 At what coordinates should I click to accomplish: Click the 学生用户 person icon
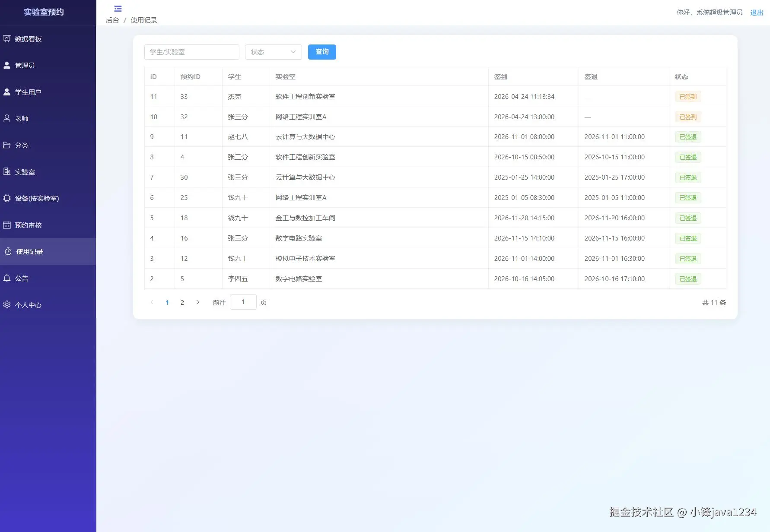click(7, 92)
